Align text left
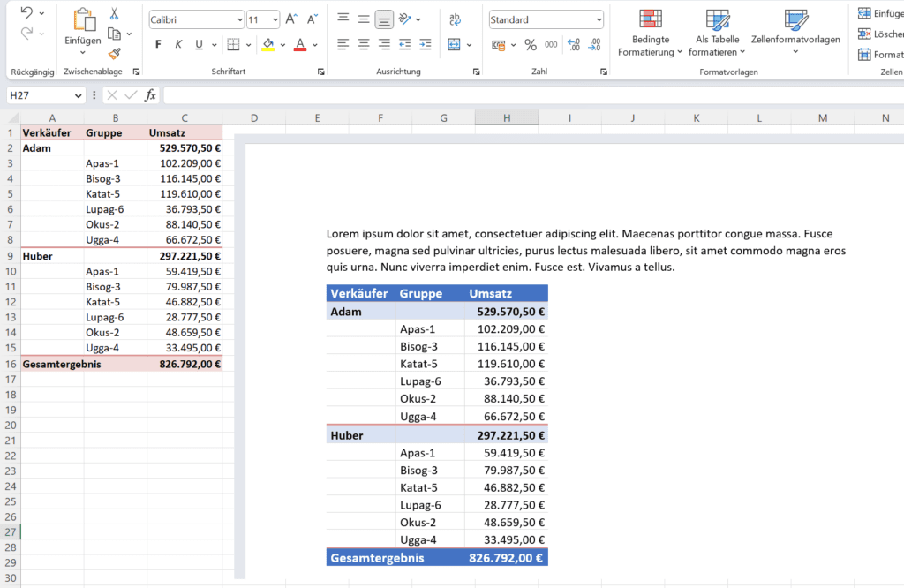 [343, 44]
